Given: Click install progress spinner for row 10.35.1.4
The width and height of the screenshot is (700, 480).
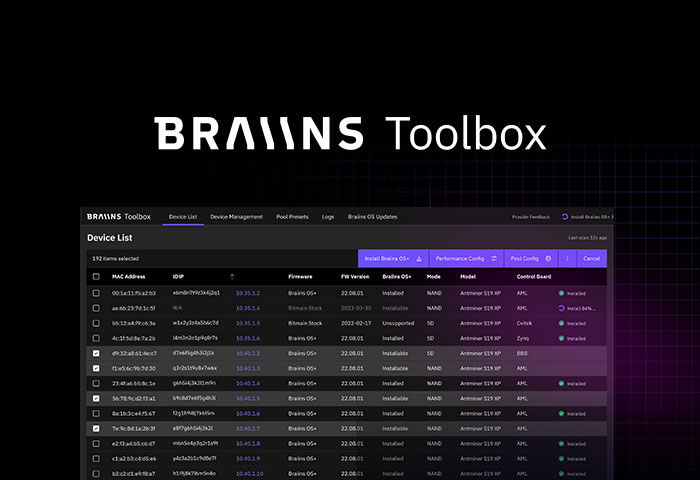Looking at the screenshot, I should point(562,308).
